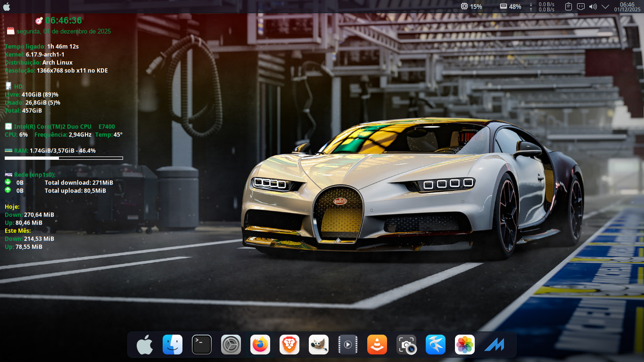Launch the colorful Photos app icon
The height and width of the screenshot is (362, 644).
(464, 345)
